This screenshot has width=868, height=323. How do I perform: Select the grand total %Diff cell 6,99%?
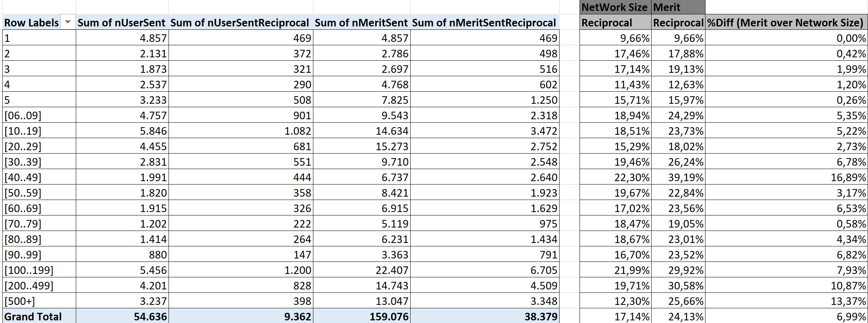tap(786, 316)
